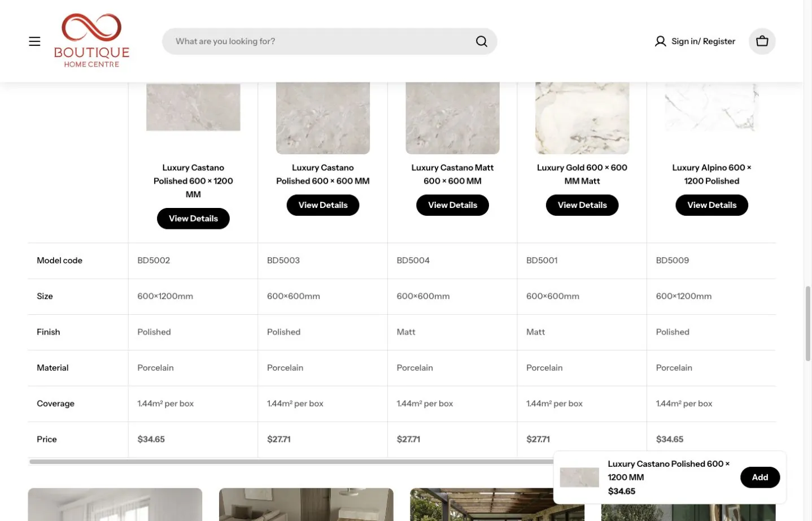View Details for Luxury Castano Polished 600 × 600 MM
812x521 pixels.
(323, 205)
